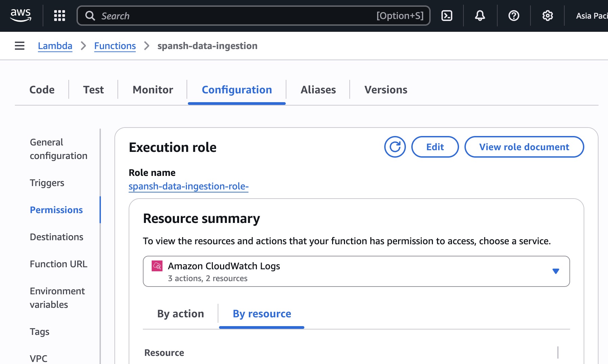Toggle the hamburger side navigation menu
The width and height of the screenshot is (608, 364).
coord(20,46)
